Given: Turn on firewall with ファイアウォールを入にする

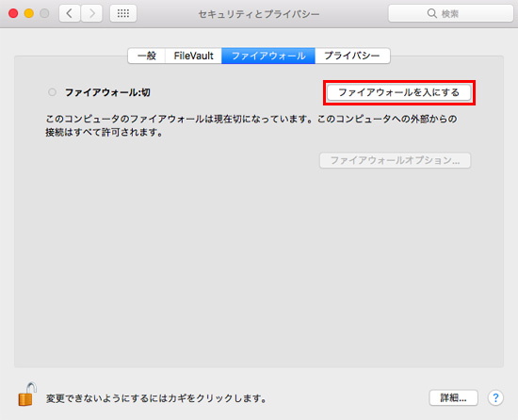Looking at the screenshot, I should click(398, 92).
